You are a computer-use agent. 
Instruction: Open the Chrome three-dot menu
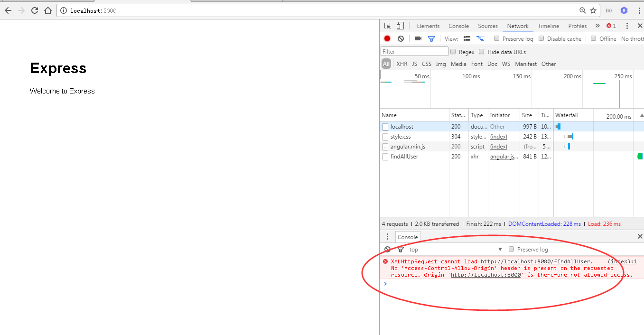[638, 10]
